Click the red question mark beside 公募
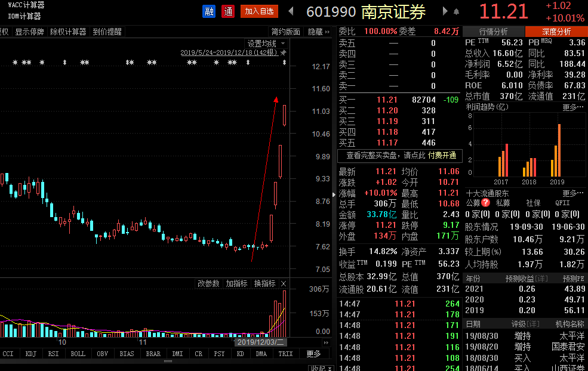This screenshot has width=588, height=371. click(x=486, y=203)
